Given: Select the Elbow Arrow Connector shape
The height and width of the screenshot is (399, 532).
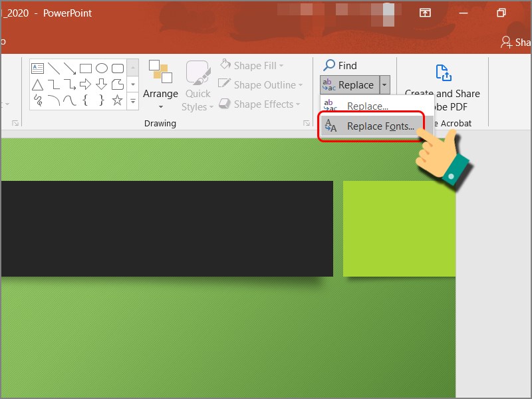Looking at the screenshot, I should [70, 84].
